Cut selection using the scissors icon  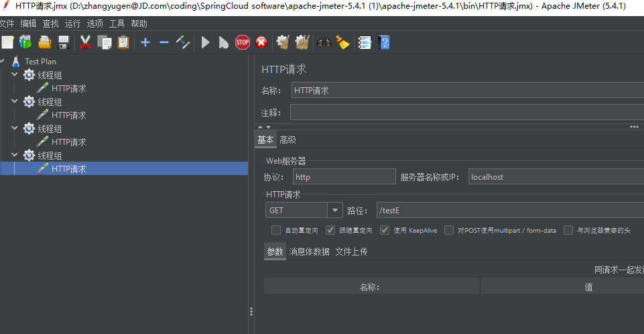(x=85, y=42)
